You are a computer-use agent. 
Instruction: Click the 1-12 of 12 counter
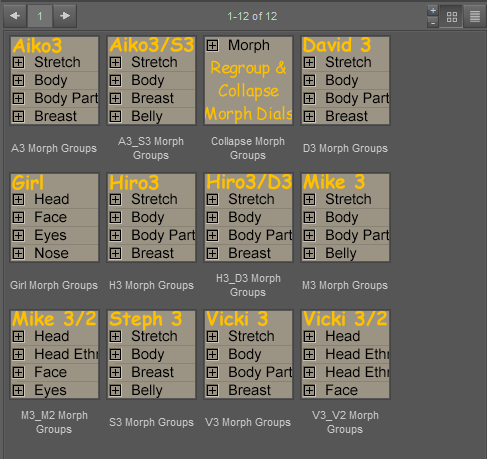pyautogui.click(x=252, y=16)
